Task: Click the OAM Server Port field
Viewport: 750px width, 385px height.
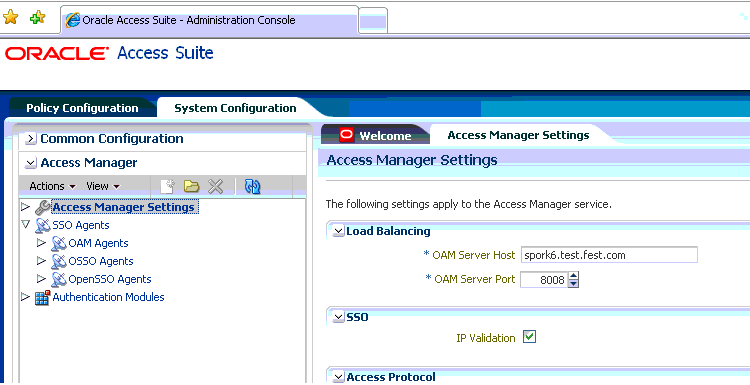Action: coord(543,280)
